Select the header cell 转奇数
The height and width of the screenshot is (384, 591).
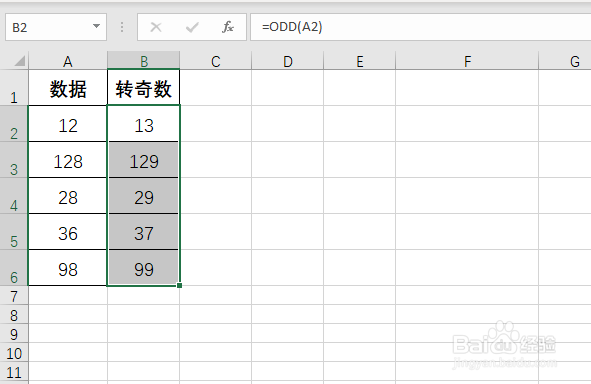pyautogui.click(x=144, y=88)
